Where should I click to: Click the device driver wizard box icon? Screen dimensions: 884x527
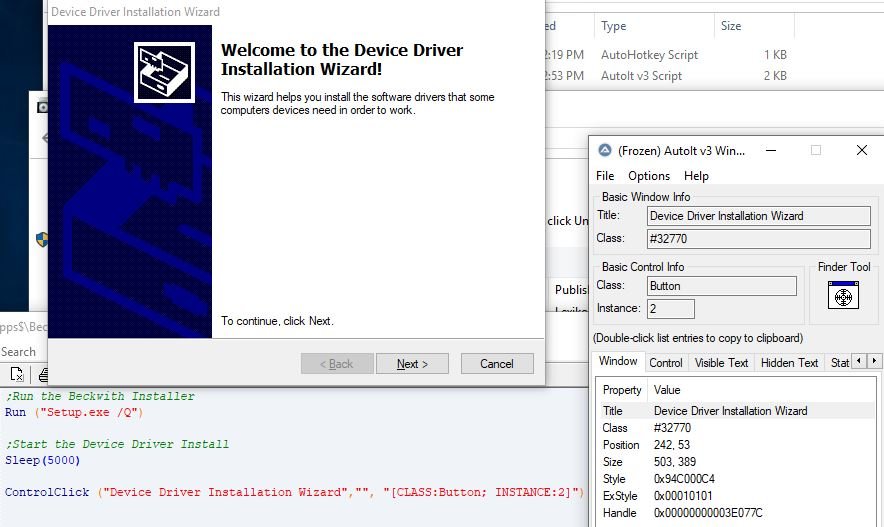pyautogui.click(x=164, y=72)
